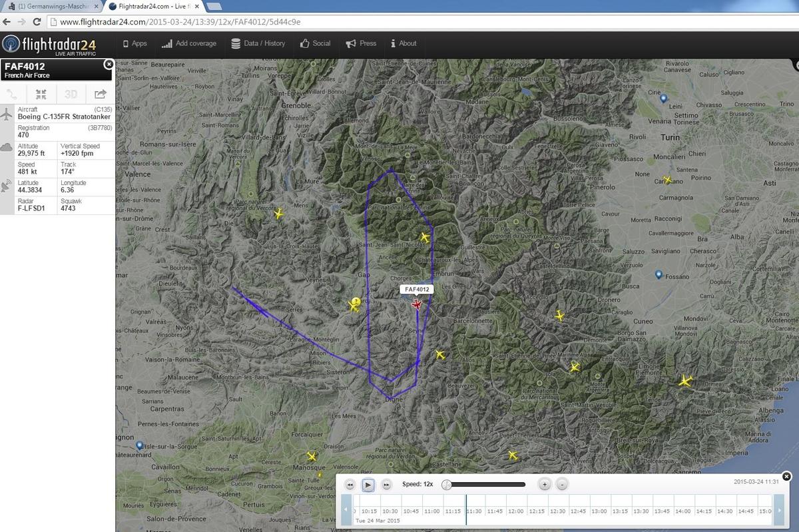The image size is (799, 532).
Task: Click the 'Boeing C-135FR Stratotanker' aircraft text
Action: point(64,116)
